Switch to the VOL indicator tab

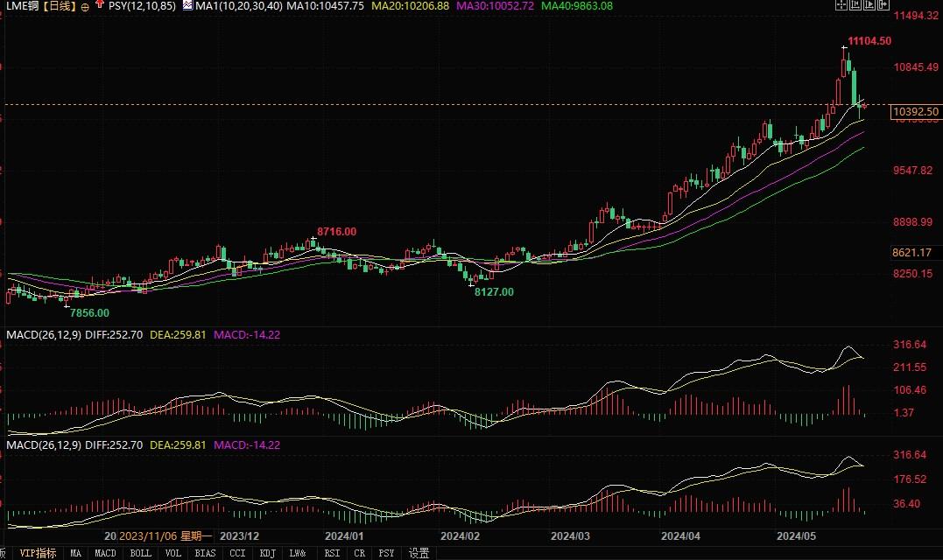[x=173, y=553]
